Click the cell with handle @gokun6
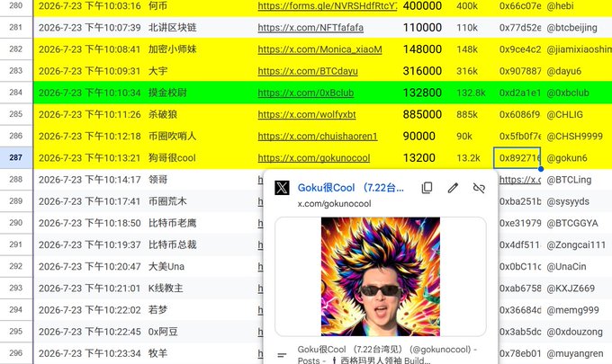 pos(567,158)
